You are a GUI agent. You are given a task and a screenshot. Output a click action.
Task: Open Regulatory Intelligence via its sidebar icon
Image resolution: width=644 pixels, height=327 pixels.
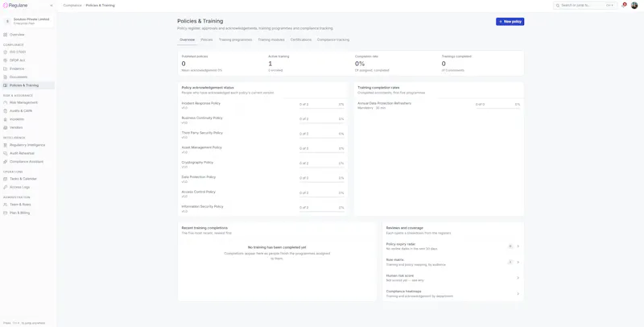pyautogui.click(x=6, y=145)
